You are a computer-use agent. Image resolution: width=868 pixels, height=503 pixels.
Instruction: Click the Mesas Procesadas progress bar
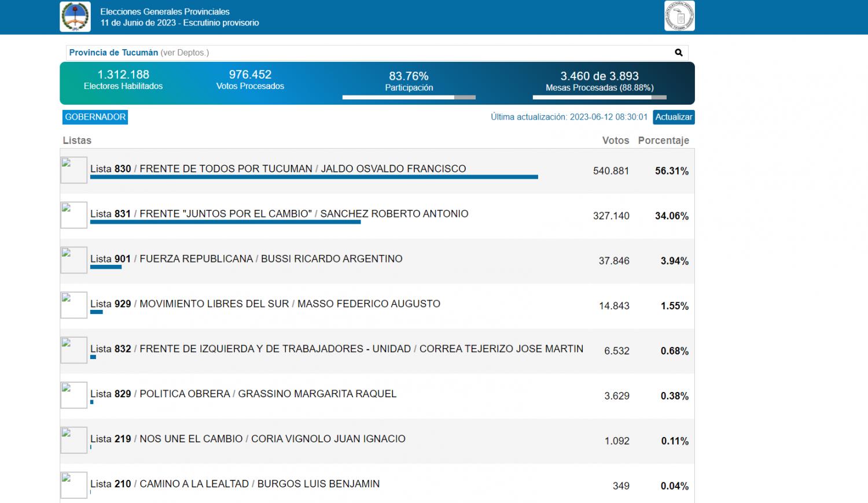coord(599,97)
